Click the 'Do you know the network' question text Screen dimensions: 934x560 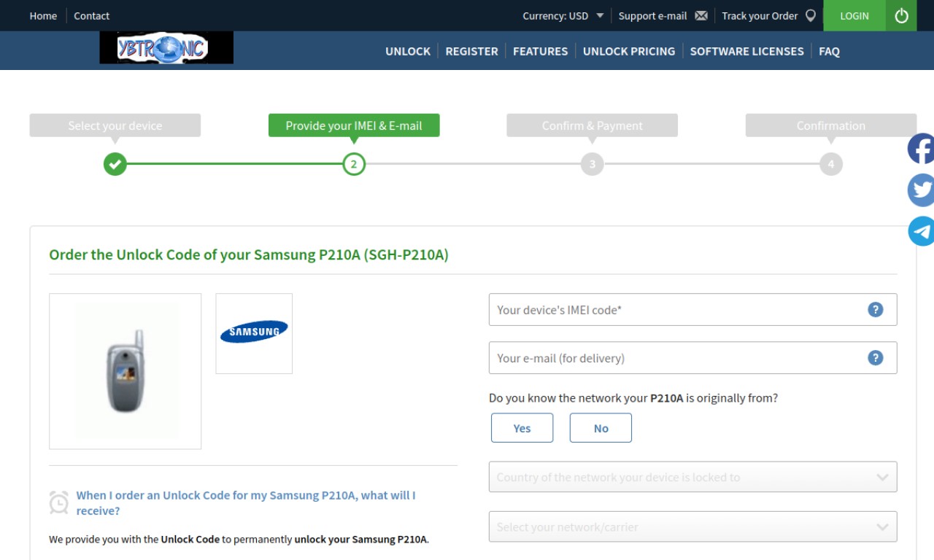[633, 398]
